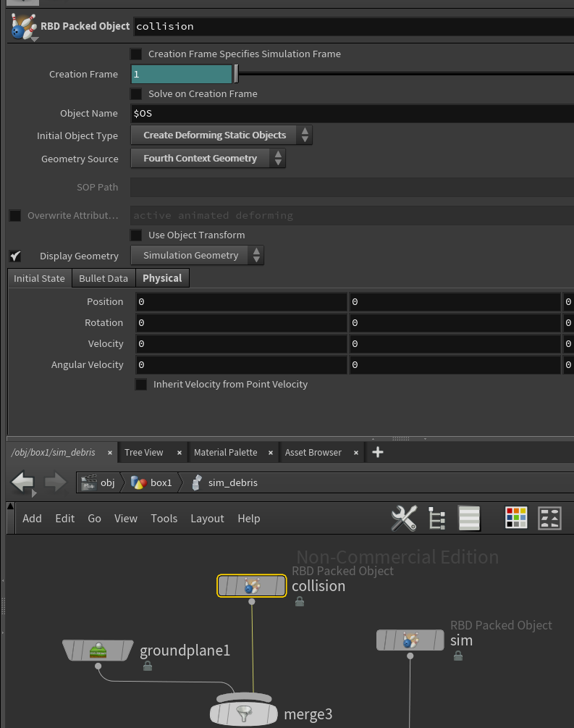574x728 pixels.
Task: Go forward with the right arrow
Action: point(55,482)
